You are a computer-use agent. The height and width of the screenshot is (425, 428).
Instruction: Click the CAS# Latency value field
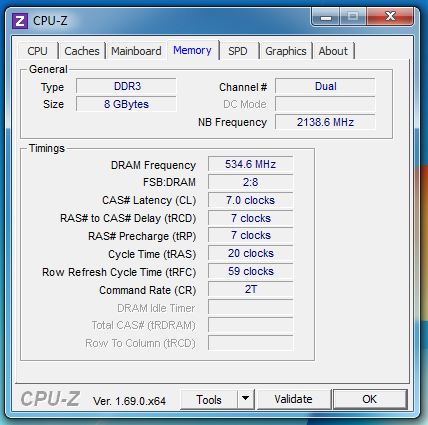pos(251,200)
